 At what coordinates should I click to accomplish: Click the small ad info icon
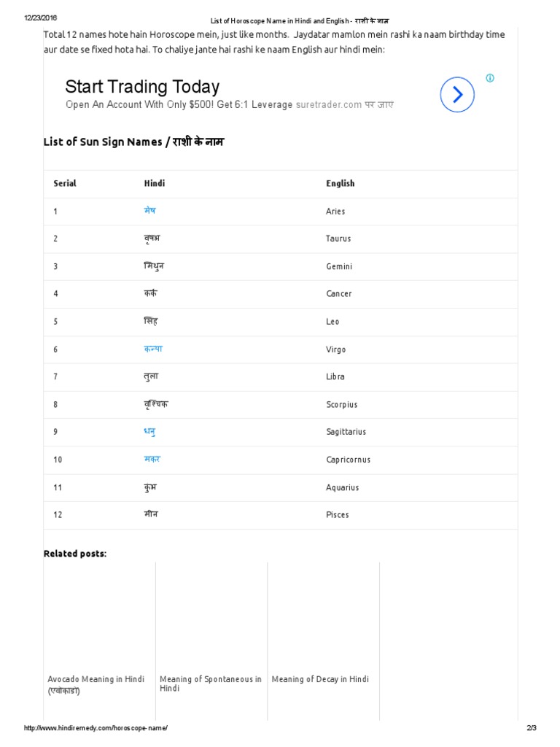(x=490, y=78)
